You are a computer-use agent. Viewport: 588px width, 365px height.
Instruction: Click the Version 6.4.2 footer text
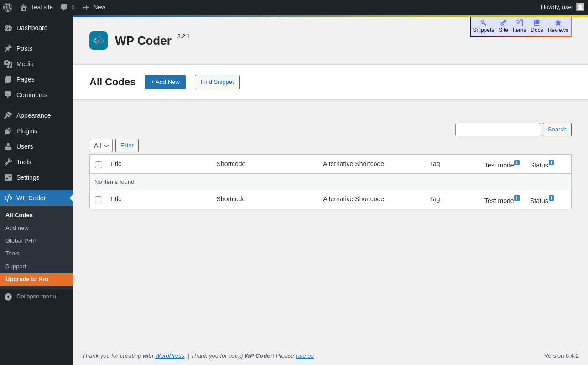[562, 355]
